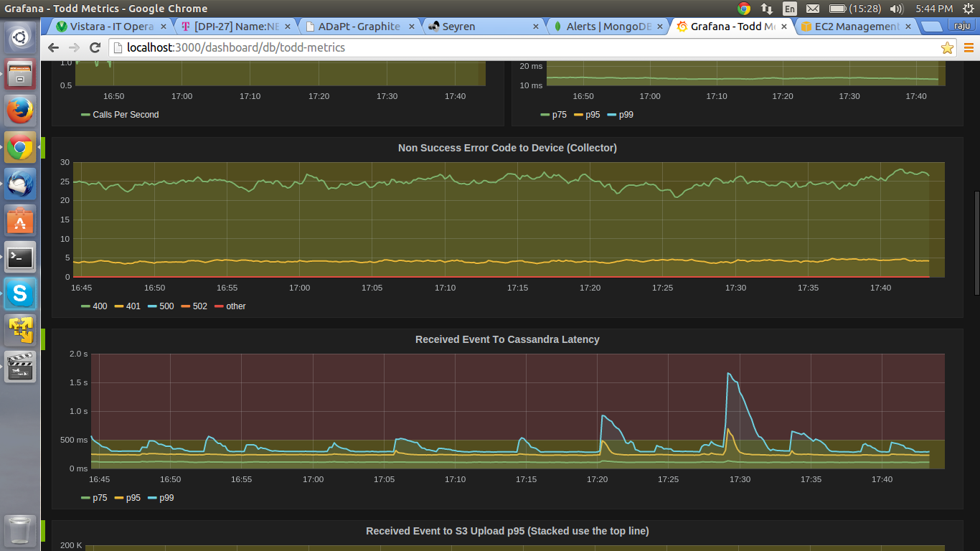Image resolution: width=980 pixels, height=551 pixels.
Task: Switch to the Seyren browser tab
Action: pos(458,27)
